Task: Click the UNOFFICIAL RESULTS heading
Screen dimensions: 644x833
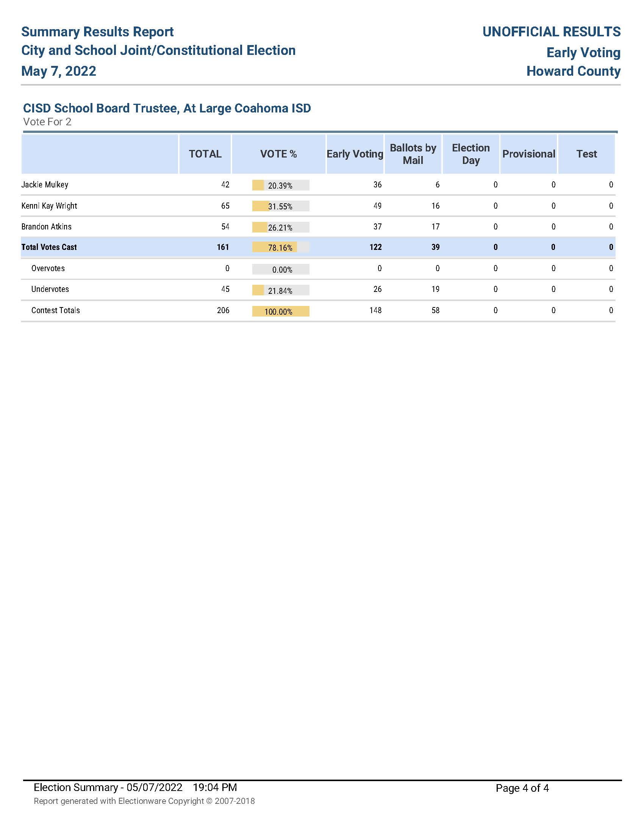Action: click(x=551, y=32)
